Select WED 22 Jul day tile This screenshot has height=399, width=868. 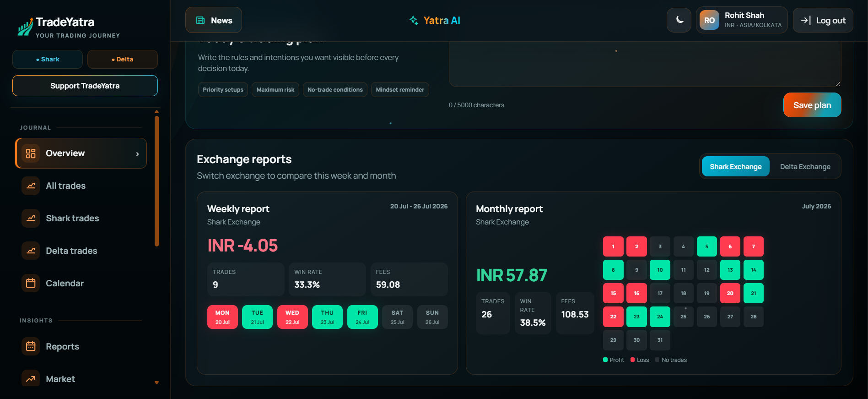point(292,317)
